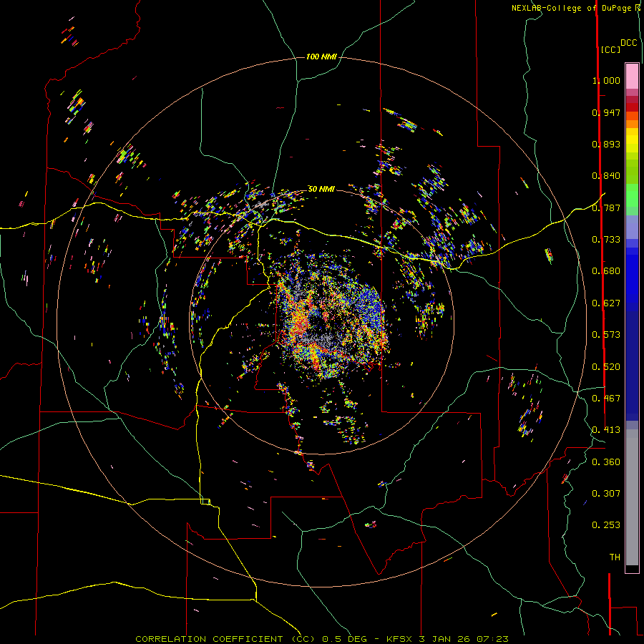Click the 0.520 legend value

tap(606, 367)
